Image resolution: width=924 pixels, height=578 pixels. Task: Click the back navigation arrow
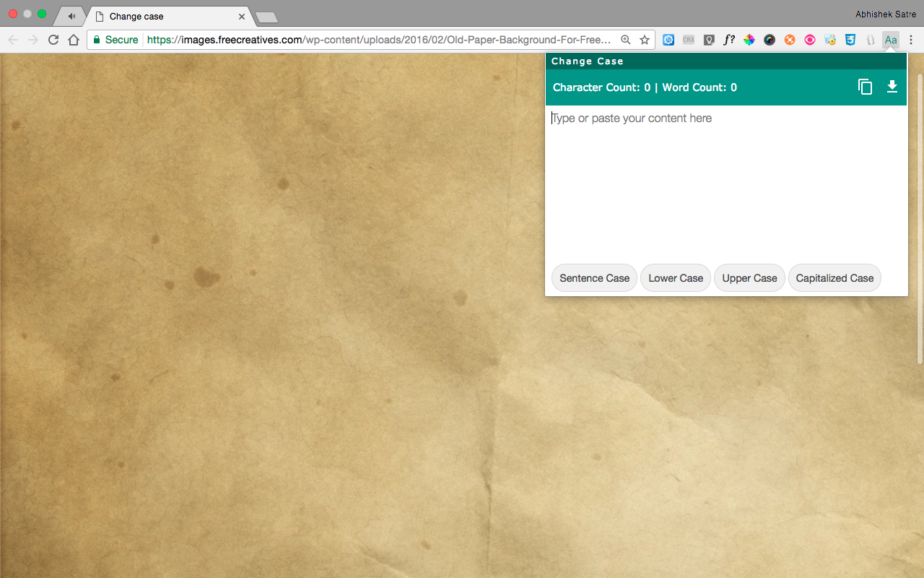click(x=13, y=40)
